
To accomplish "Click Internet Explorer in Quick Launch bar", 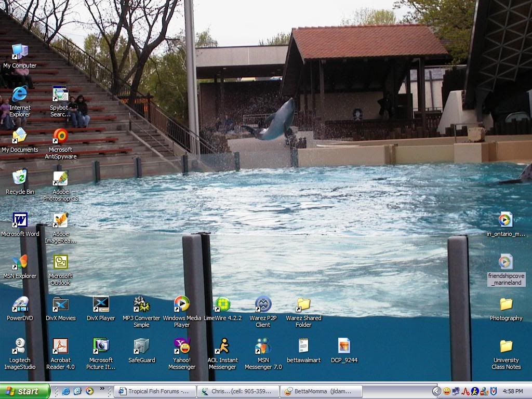I will [66, 391].
